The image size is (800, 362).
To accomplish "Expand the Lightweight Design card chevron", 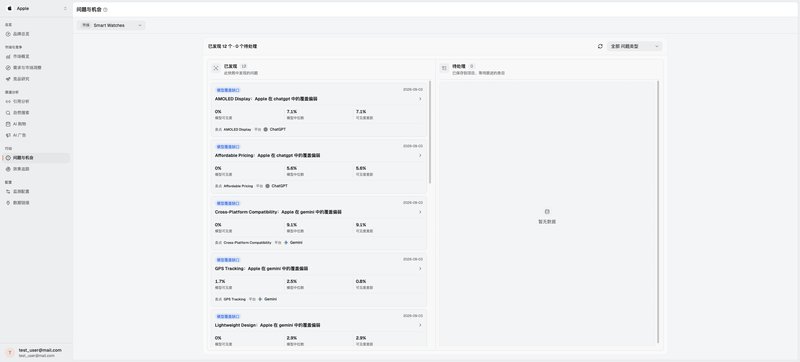I will pyautogui.click(x=420, y=325).
